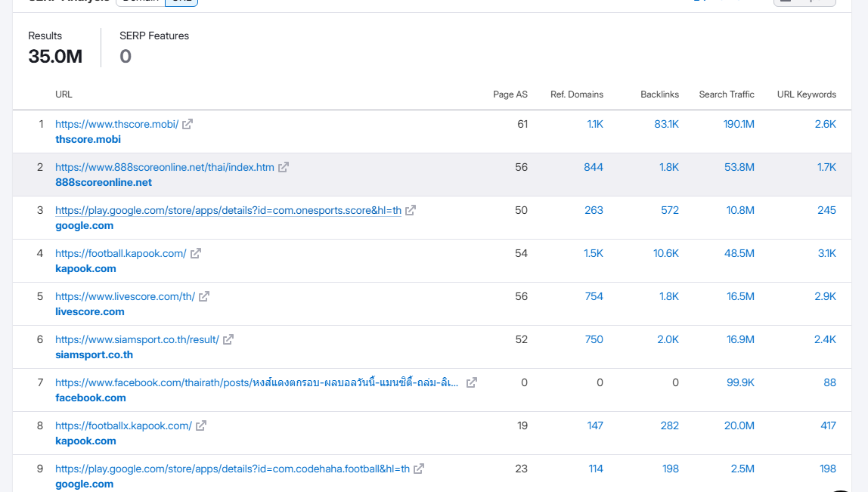Open 10.8M search traffic in row 3
Image resolution: width=868 pixels, height=492 pixels.
tap(740, 210)
